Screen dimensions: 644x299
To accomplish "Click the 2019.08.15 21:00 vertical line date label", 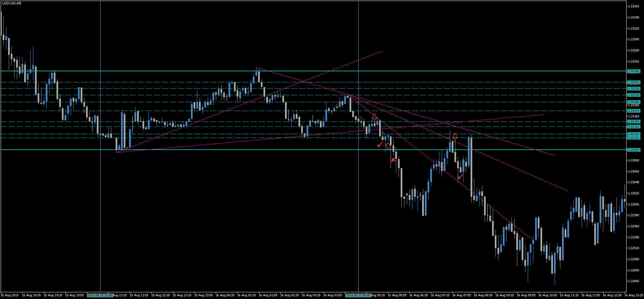I will point(100,295).
